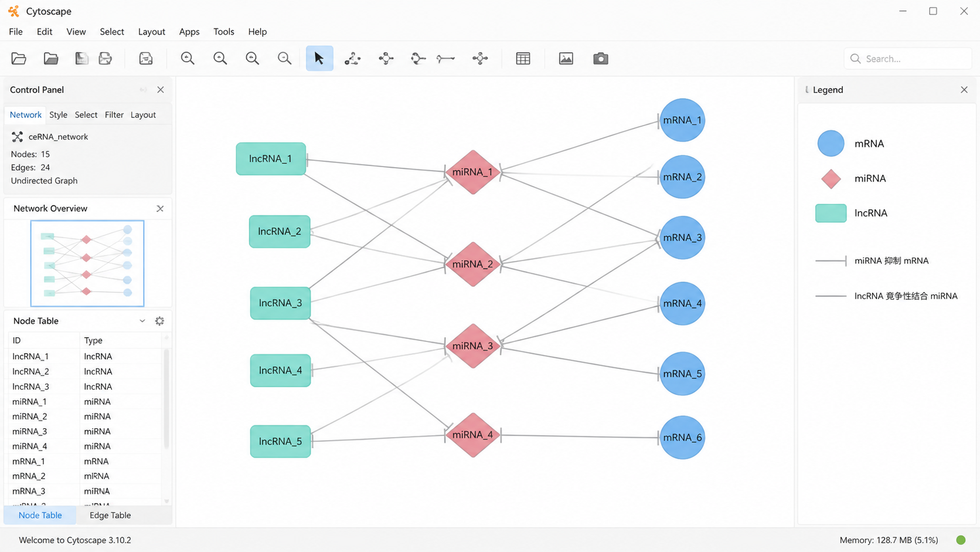Click the outlined open-folder icon in the toolbar
The image size is (980, 552).
[19, 59]
